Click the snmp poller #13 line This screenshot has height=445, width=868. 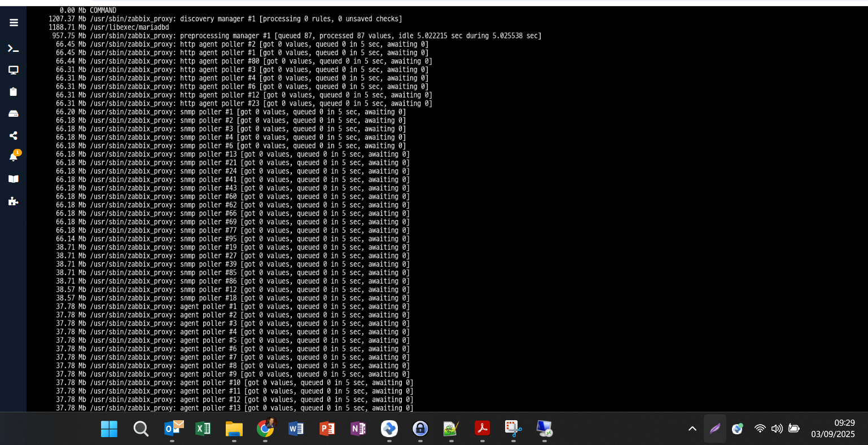(x=233, y=154)
